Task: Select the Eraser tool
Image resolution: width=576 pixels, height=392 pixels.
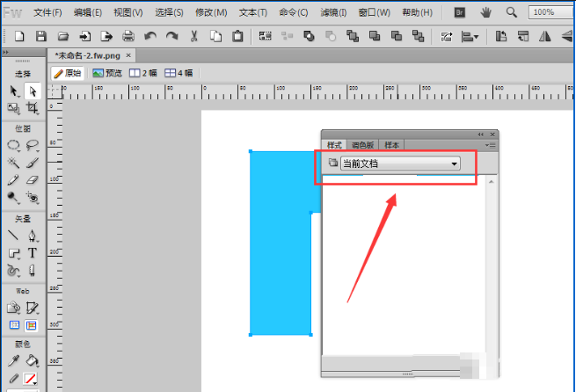Action: (33, 180)
